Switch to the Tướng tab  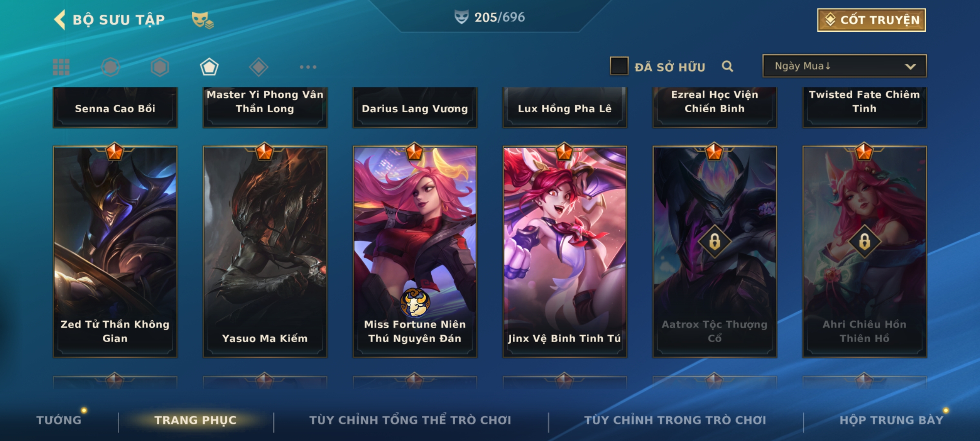click(59, 420)
